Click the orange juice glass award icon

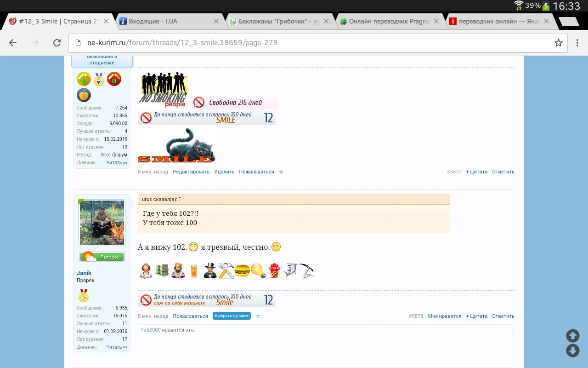click(194, 270)
